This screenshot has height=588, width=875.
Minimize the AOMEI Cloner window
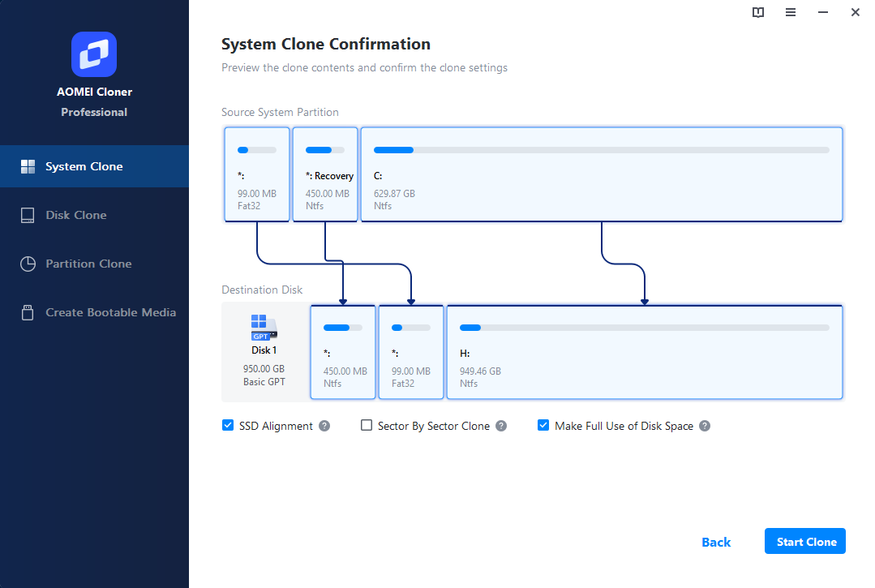point(822,12)
